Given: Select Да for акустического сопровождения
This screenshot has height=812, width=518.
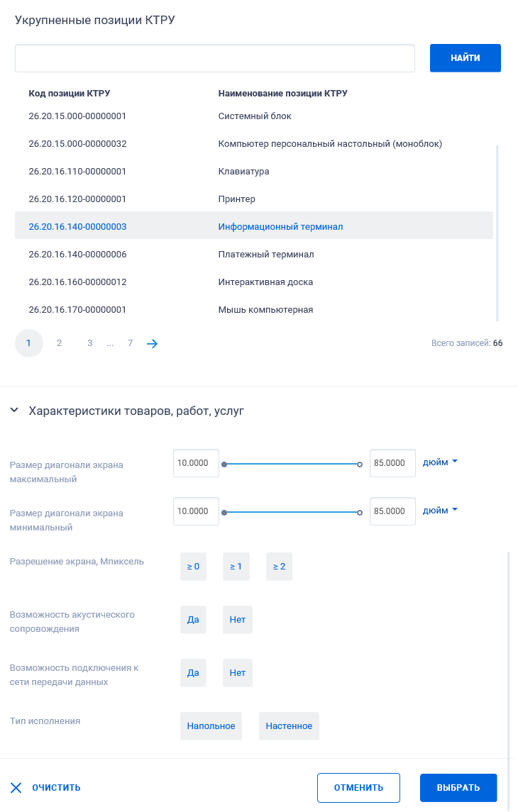Looking at the screenshot, I should pyautogui.click(x=193, y=620).
